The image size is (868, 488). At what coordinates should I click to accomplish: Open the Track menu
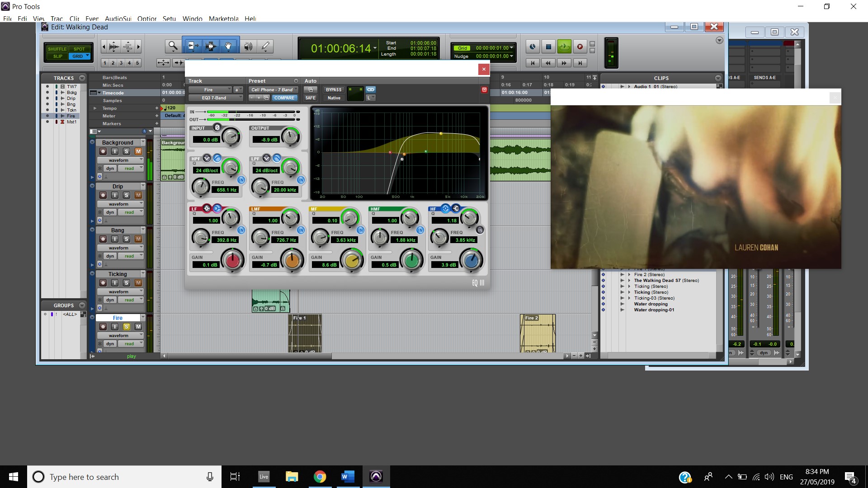(57, 19)
